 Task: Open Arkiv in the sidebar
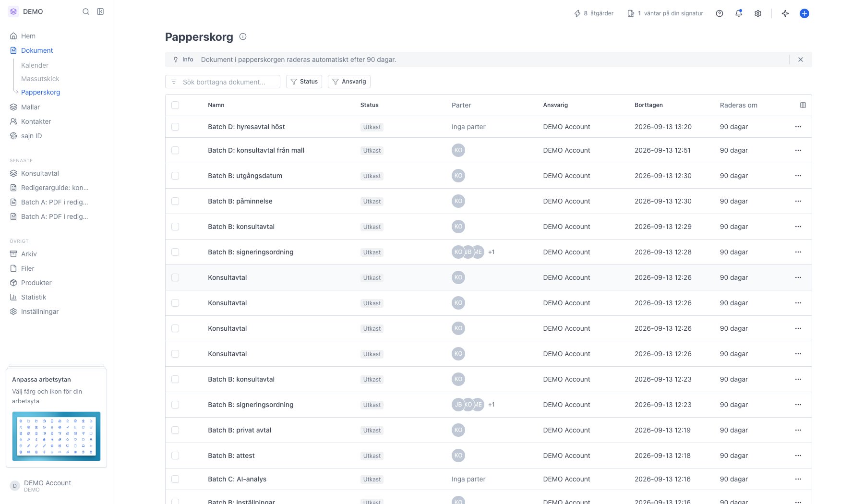pos(24,254)
